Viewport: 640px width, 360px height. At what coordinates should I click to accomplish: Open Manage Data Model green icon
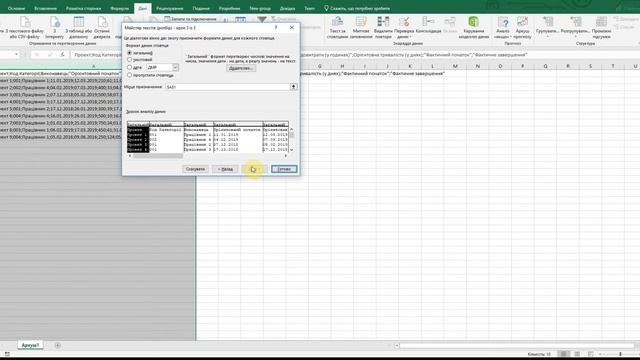click(473, 27)
